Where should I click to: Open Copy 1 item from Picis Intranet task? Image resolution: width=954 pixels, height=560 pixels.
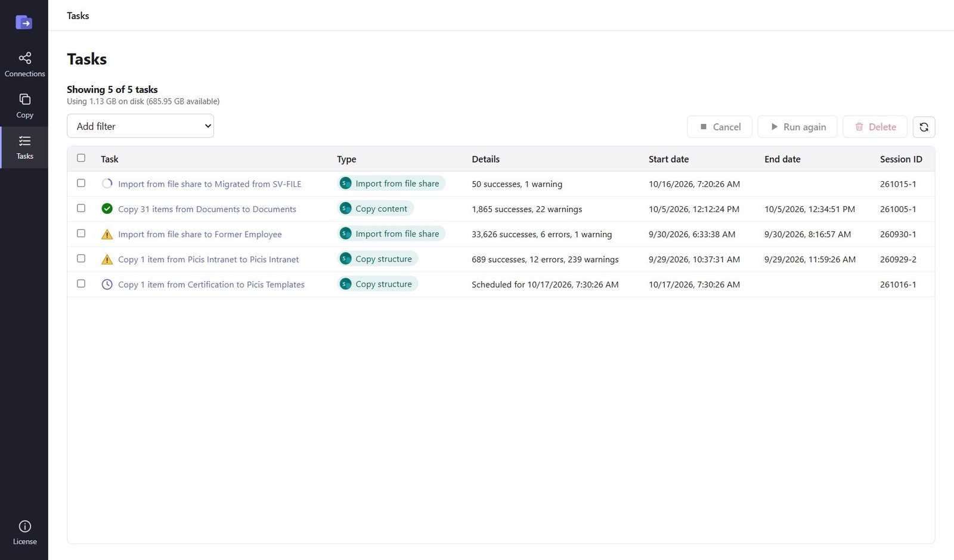tap(209, 259)
